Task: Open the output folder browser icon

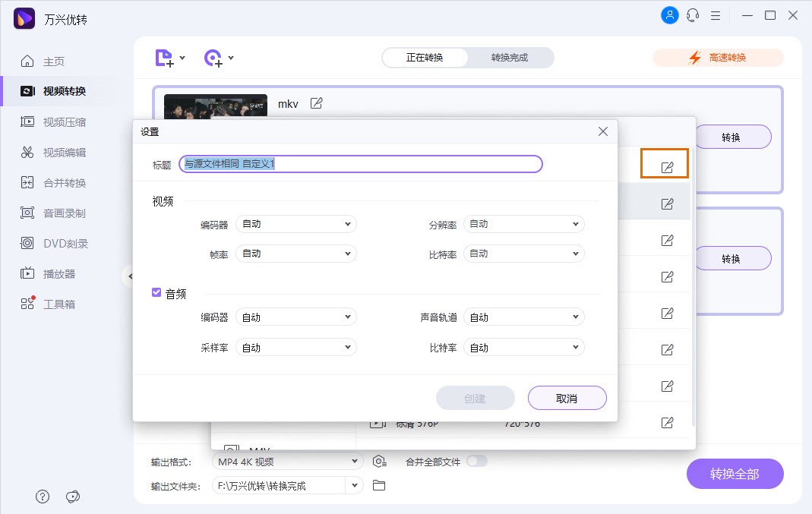Action: [x=378, y=484]
